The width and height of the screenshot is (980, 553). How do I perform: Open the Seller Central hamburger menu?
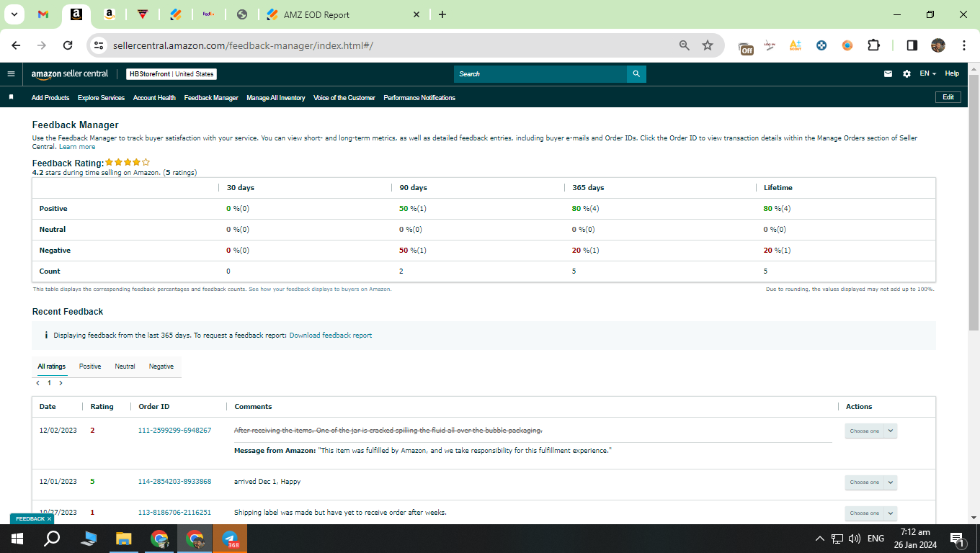[11, 73]
